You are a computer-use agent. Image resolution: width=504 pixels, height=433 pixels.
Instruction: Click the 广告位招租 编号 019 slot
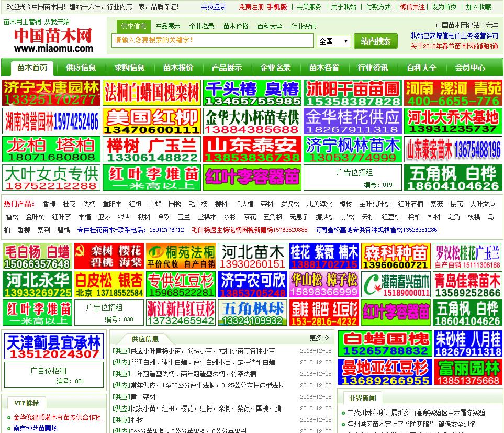coord(353,177)
